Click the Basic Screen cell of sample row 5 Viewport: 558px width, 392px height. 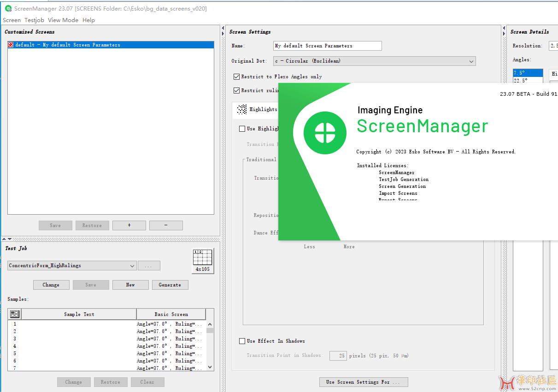point(171,353)
